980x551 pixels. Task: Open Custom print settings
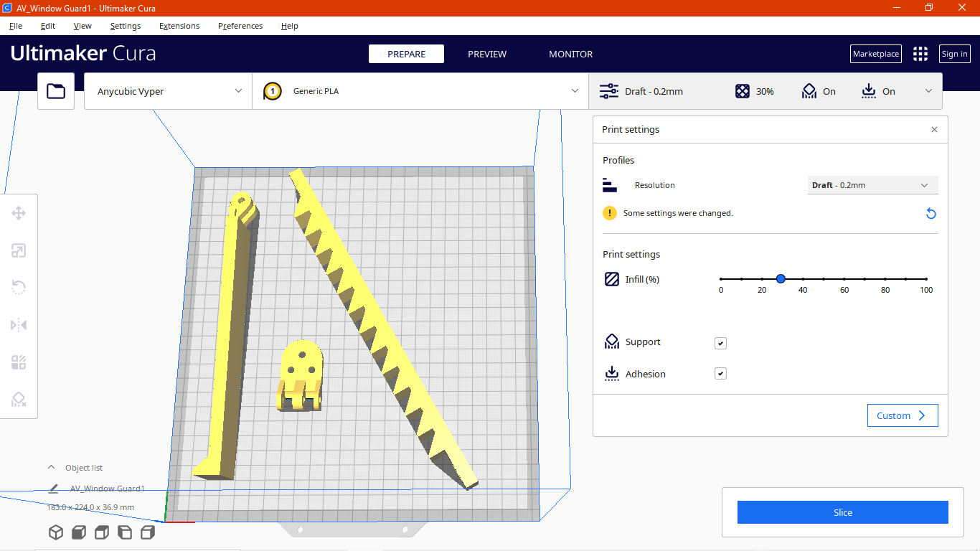point(903,415)
